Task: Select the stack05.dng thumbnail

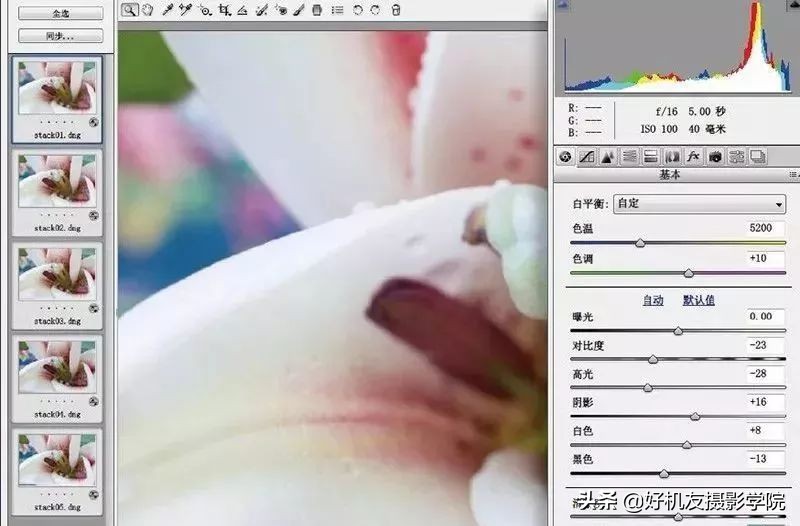Action: 57,460
